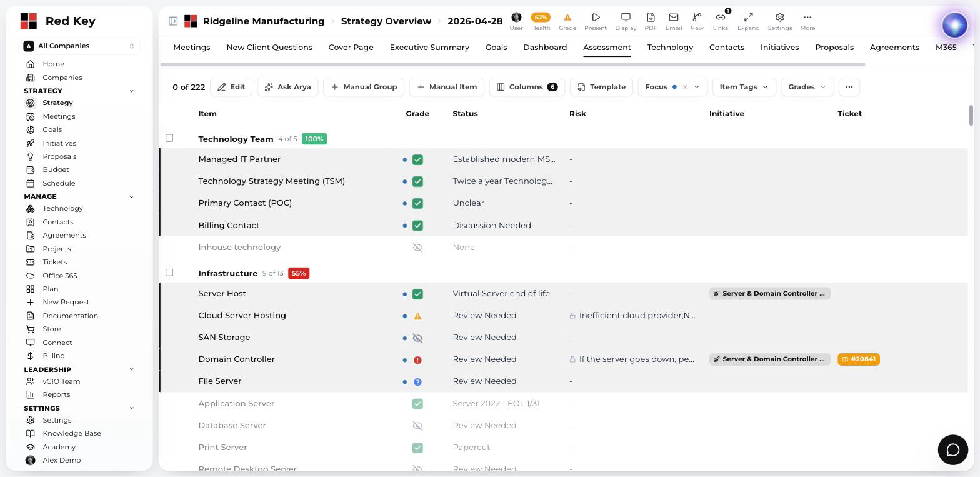Add a Manual Item

(447, 87)
